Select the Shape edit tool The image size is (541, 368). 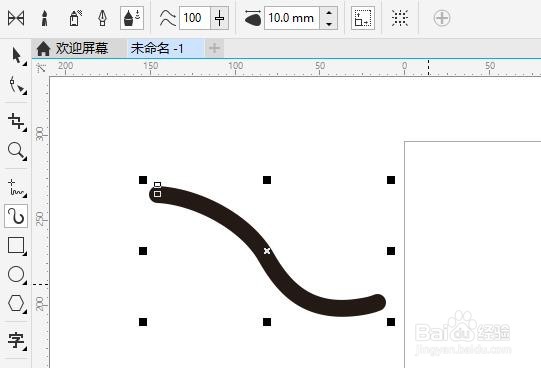click(x=17, y=85)
